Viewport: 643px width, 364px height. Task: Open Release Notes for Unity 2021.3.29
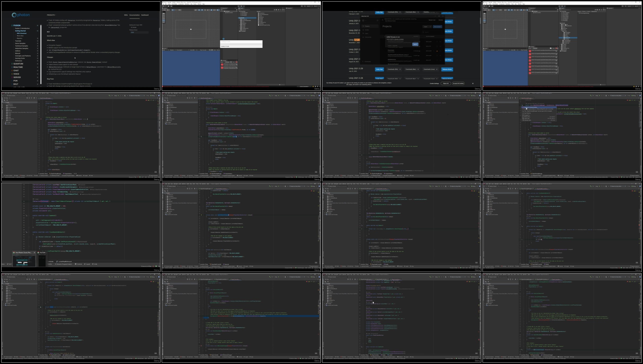[x=447, y=69]
